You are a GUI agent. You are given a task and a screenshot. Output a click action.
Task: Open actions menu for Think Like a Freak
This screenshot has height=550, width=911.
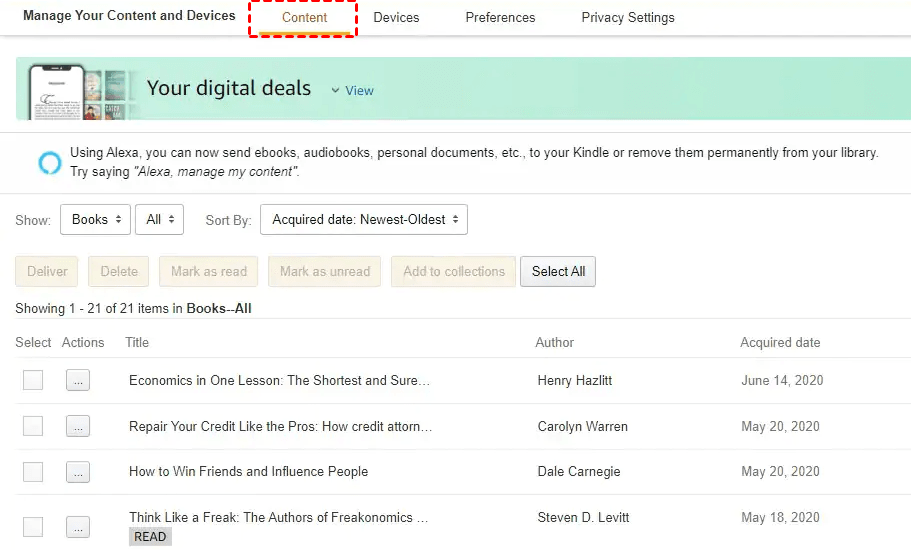[x=78, y=526]
